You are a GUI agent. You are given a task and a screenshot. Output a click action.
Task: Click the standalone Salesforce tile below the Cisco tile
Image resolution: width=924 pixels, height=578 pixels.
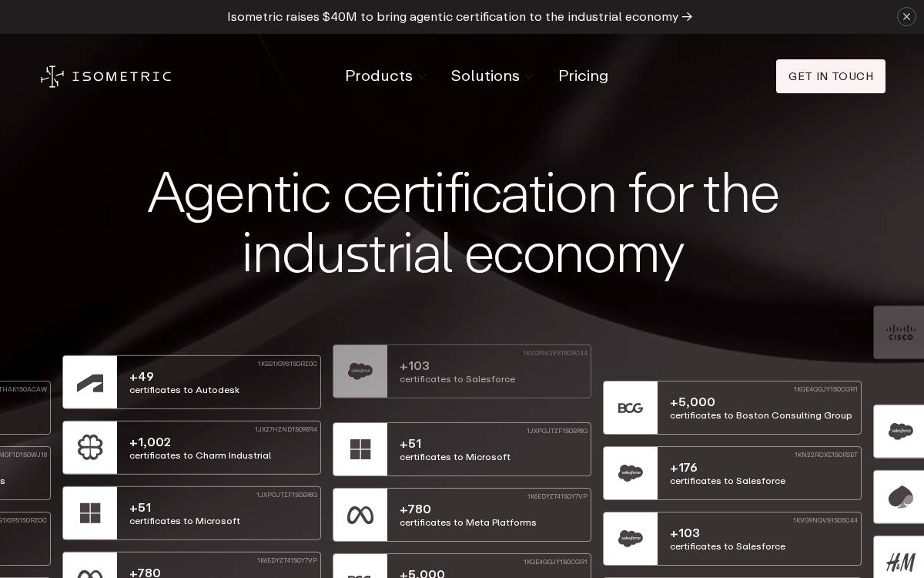point(899,432)
